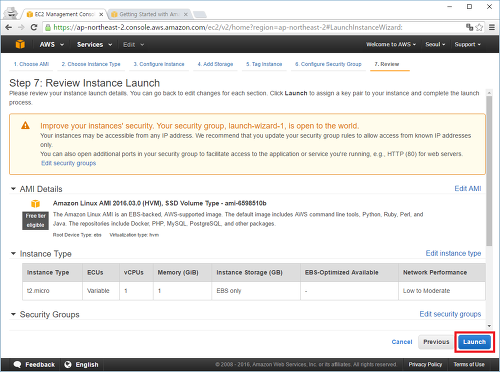Click the globe language icon
Viewport: 500px width, 372px height.
pyautogui.click(x=68, y=364)
